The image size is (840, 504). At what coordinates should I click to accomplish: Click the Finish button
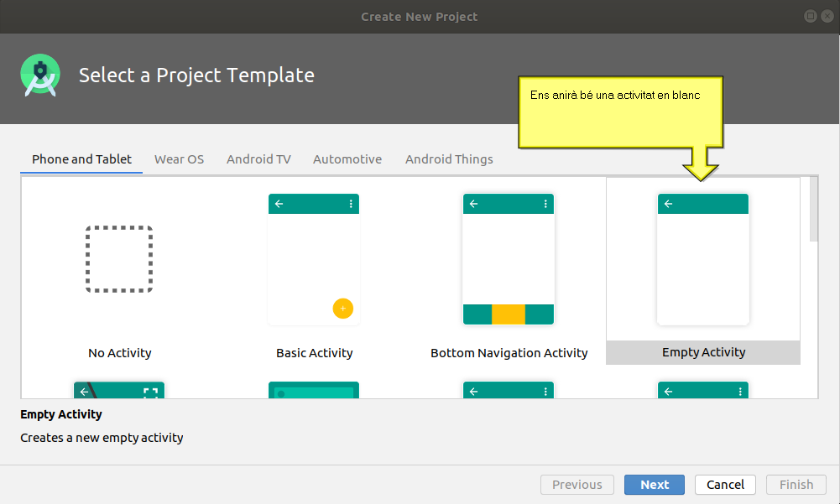point(796,485)
